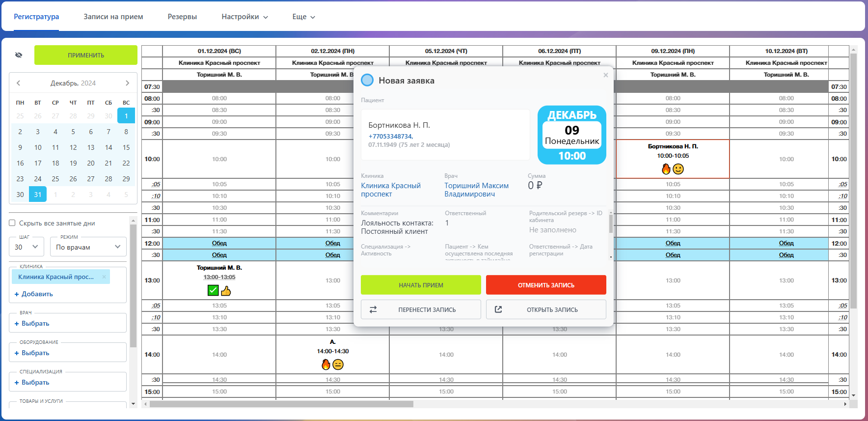Go to next month in calendar

pyautogui.click(x=128, y=83)
